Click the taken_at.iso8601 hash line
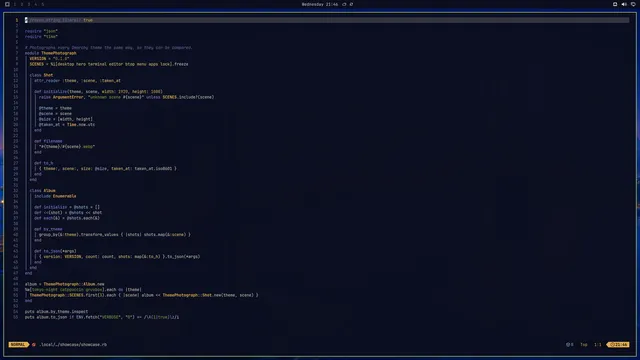Image resolution: width=640 pixels, height=360 pixels. click(108, 169)
